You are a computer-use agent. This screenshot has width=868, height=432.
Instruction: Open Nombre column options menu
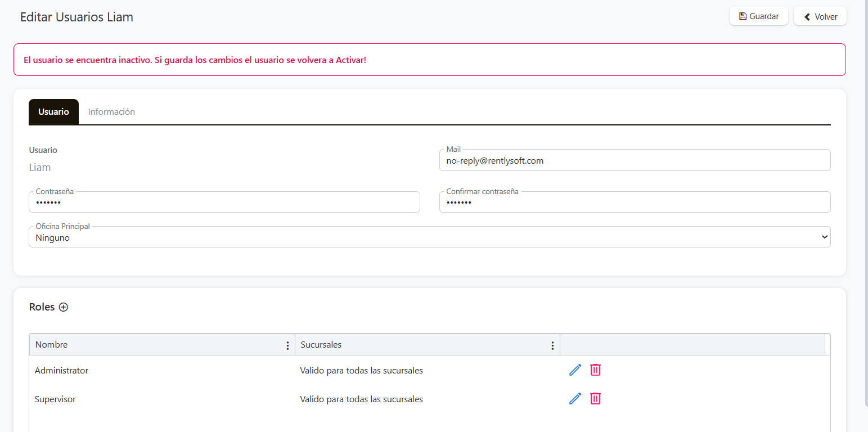[287, 345]
